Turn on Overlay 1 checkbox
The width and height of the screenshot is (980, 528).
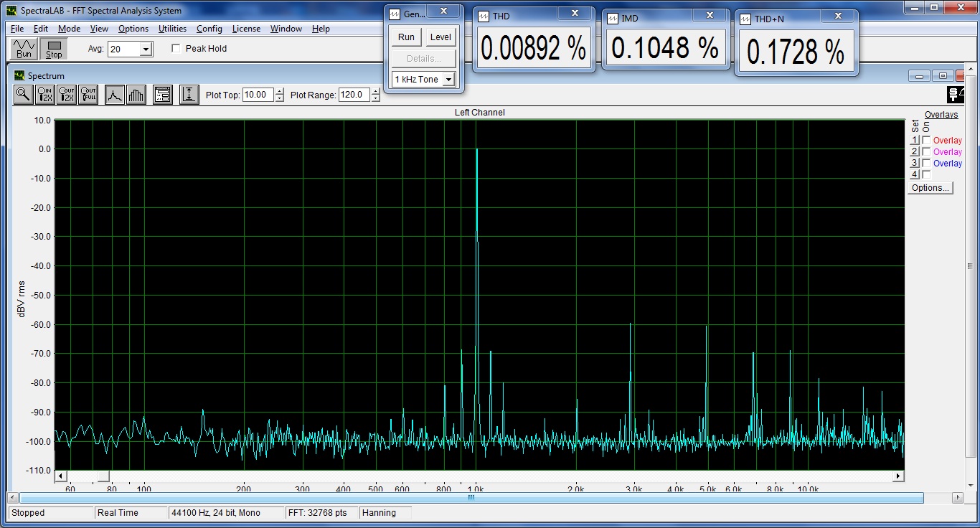click(x=926, y=141)
